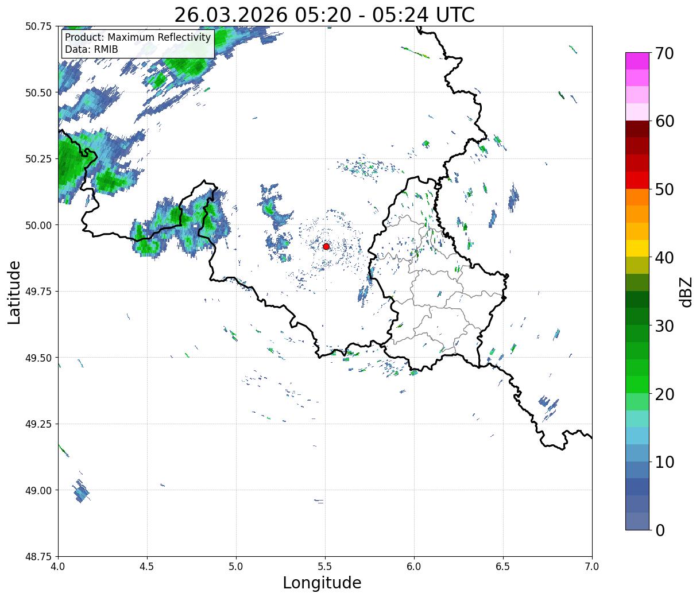700x597 pixels.
Task: Click the latitude tick label 49.25
Action: tap(38, 424)
